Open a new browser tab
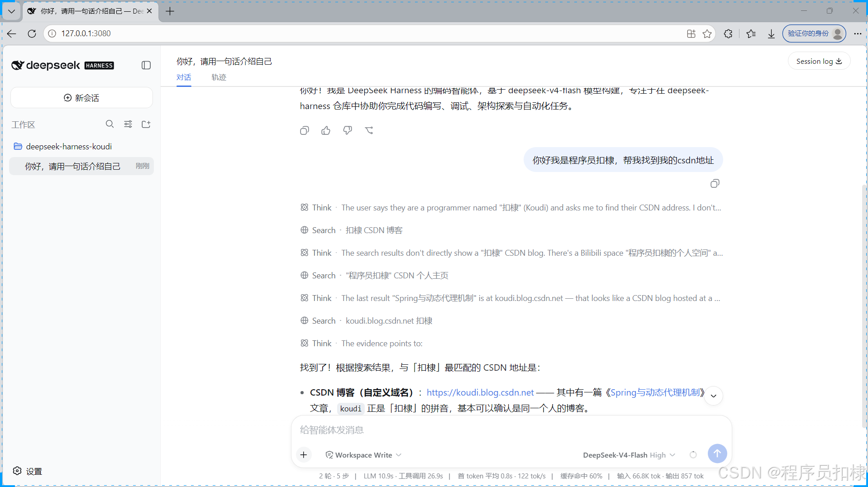868x487 pixels. tap(170, 11)
